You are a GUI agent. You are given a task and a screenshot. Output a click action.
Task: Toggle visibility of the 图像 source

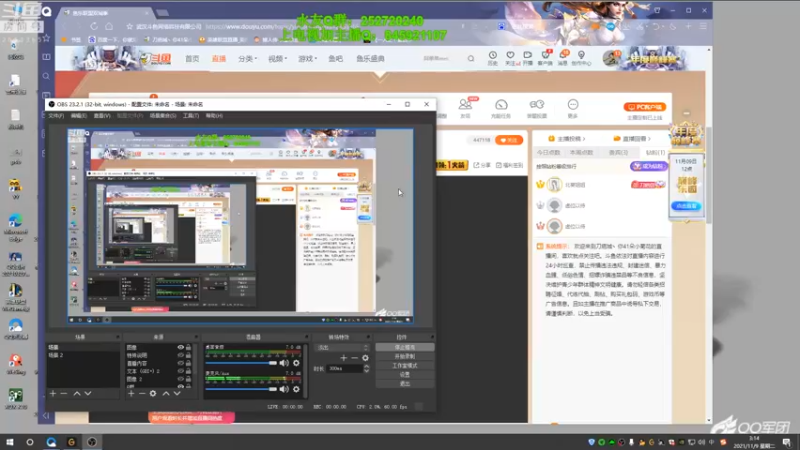(x=181, y=347)
